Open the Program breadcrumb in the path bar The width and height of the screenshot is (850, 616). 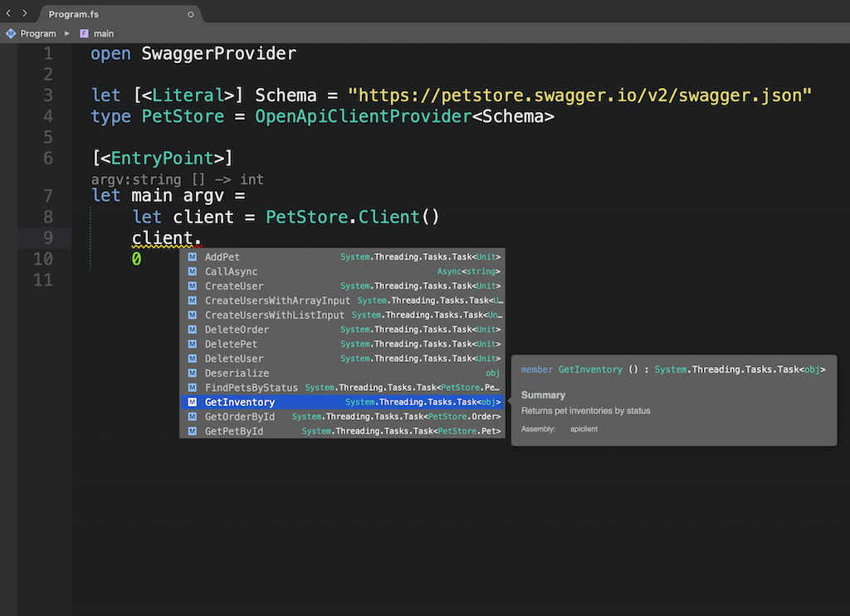(x=38, y=33)
